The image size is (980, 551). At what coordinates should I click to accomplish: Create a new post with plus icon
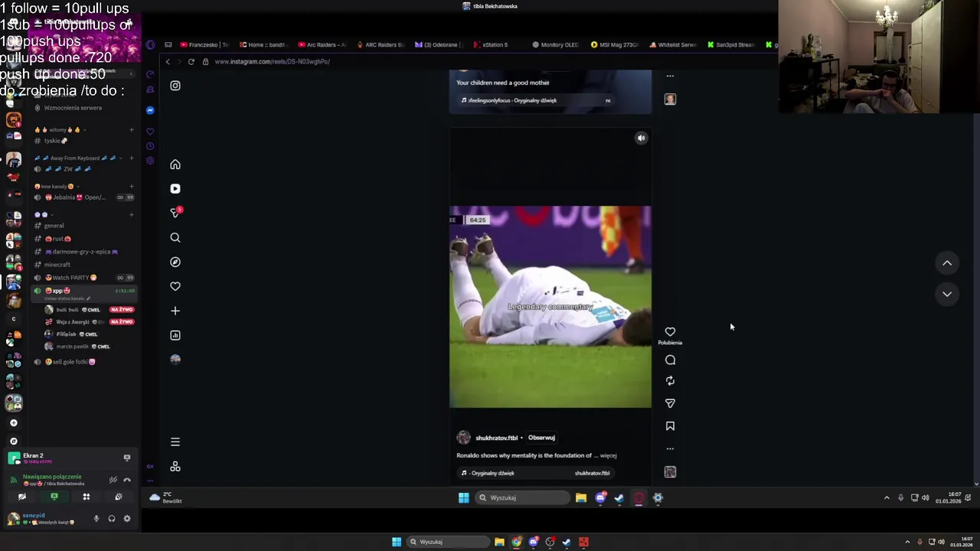tap(175, 311)
